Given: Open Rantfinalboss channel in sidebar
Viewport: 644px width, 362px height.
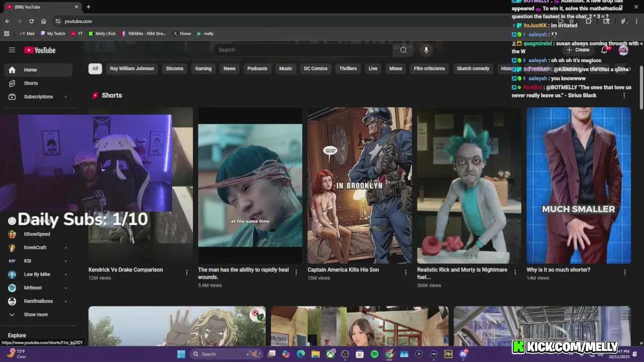Looking at the screenshot, I should click(x=38, y=301).
